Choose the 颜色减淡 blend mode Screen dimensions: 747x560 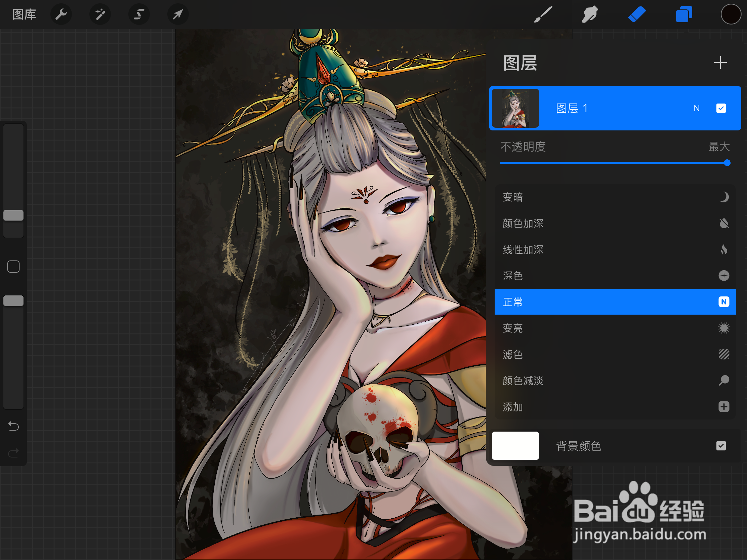(x=615, y=381)
